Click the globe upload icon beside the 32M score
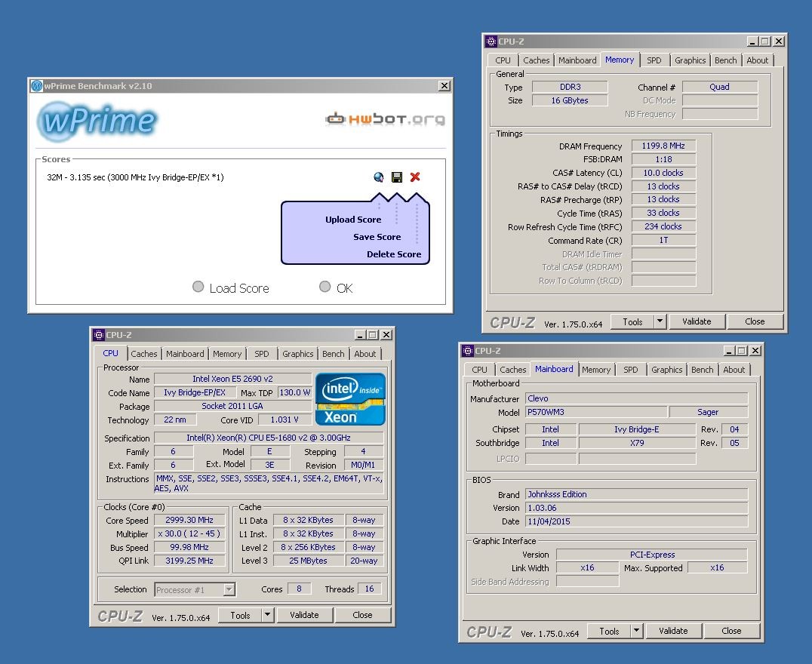The height and width of the screenshot is (664, 812). (379, 177)
